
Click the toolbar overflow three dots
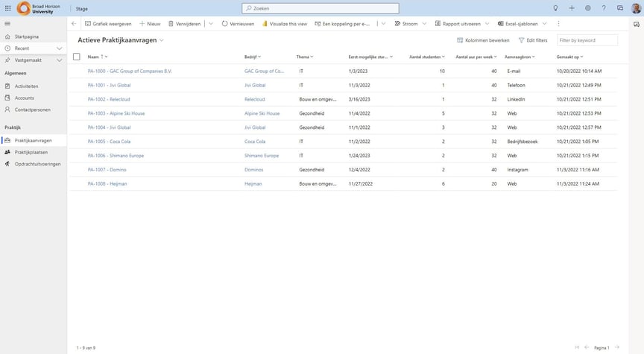click(x=558, y=24)
